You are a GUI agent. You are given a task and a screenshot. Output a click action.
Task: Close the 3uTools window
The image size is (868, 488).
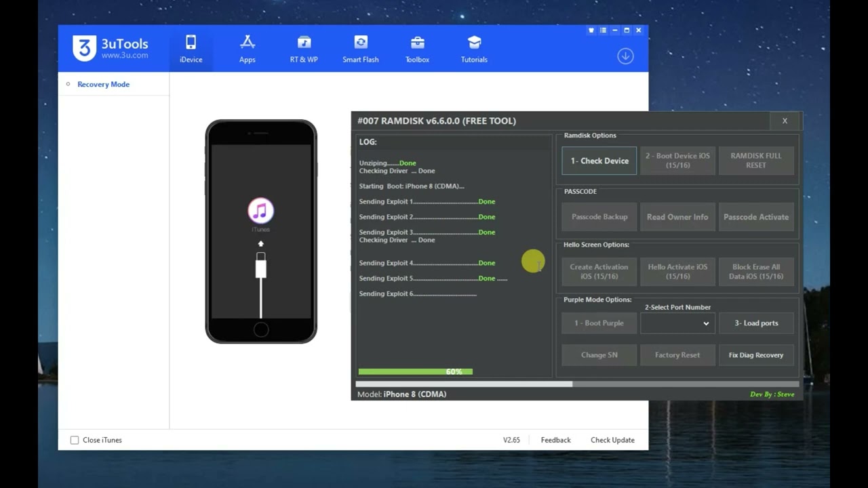[x=639, y=30]
